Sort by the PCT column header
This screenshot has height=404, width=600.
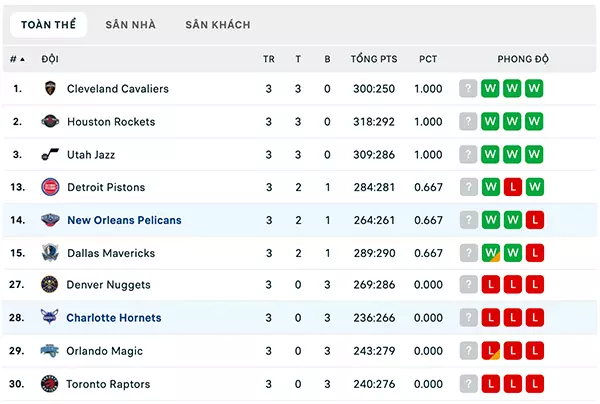[428, 59]
